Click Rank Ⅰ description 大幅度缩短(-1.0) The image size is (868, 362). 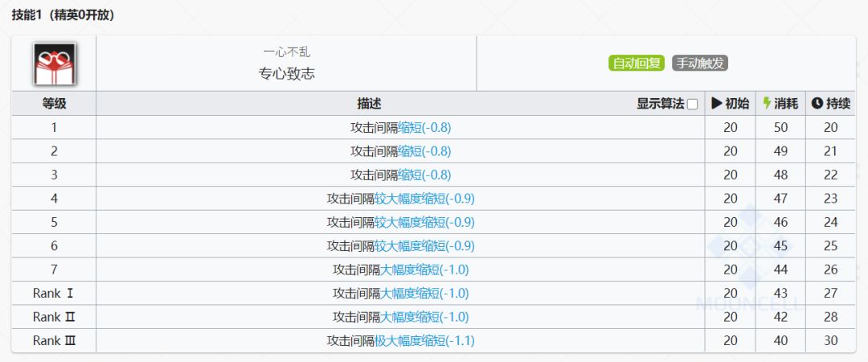tap(424, 294)
